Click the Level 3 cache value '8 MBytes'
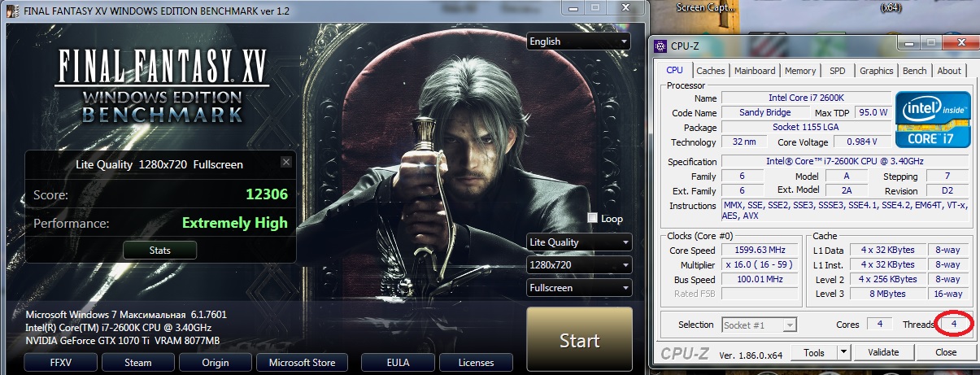 point(889,294)
